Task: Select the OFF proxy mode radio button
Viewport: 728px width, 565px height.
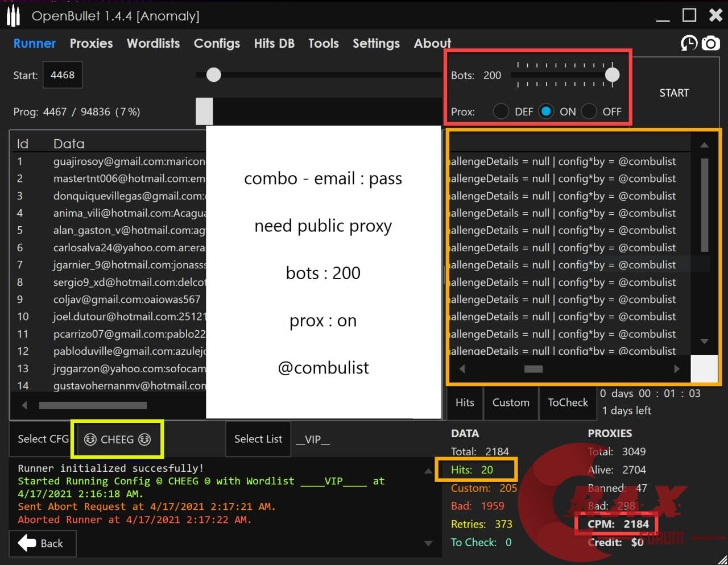Action: pos(589,111)
